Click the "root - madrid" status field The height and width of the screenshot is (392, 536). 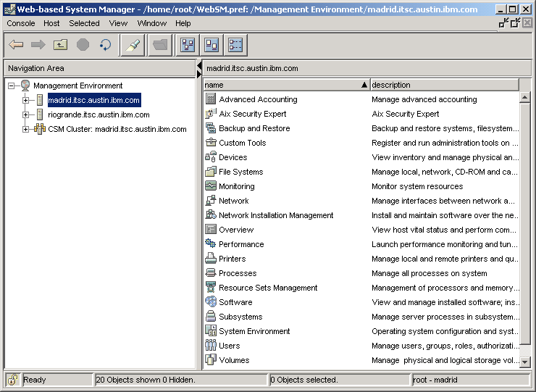470,380
